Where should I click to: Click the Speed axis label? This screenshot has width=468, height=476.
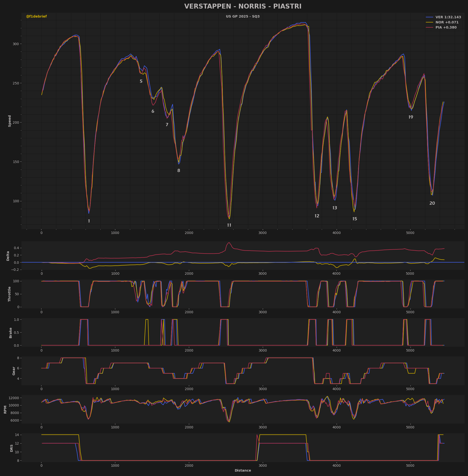coord(10,121)
